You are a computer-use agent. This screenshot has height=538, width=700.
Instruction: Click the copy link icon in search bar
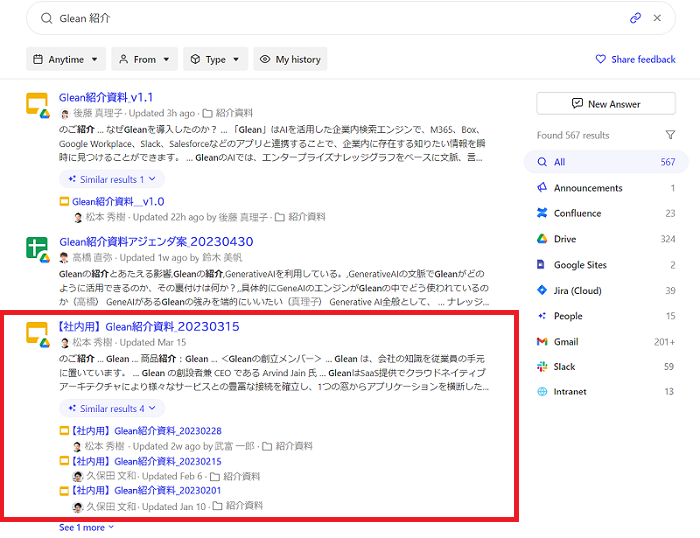pyautogui.click(x=635, y=18)
